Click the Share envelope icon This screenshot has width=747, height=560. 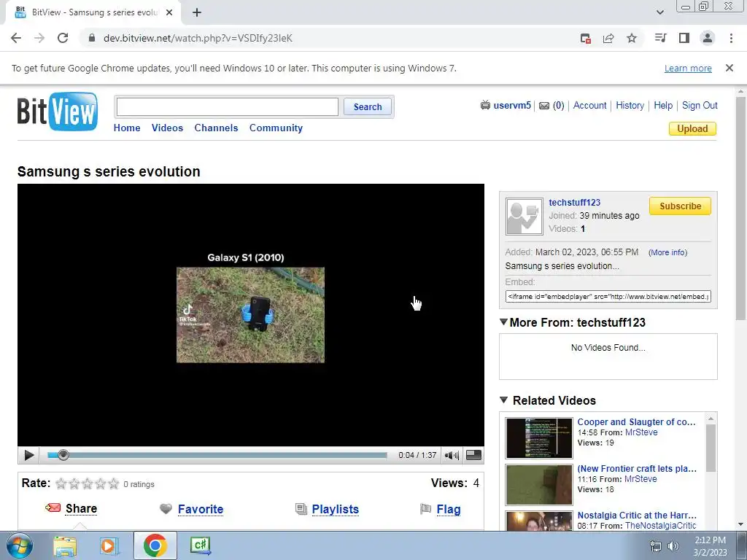click(53, 507)
